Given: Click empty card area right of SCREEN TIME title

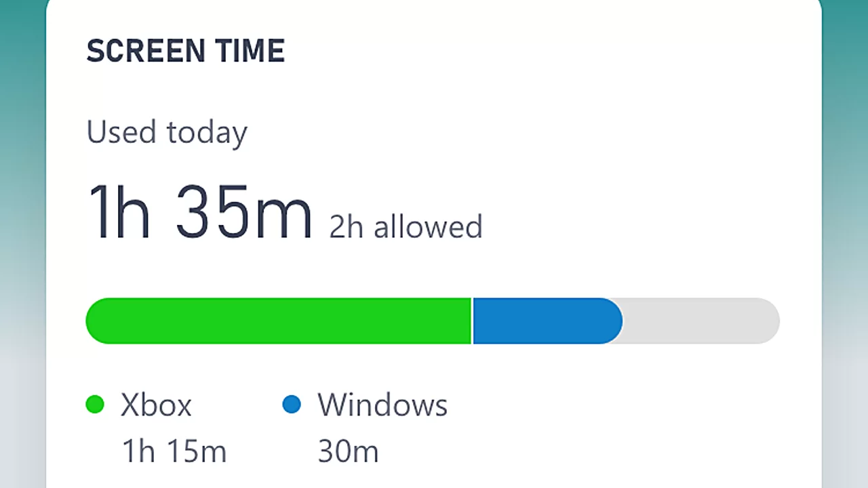Looking at the screenshot, I should click(x=542, y=52).
